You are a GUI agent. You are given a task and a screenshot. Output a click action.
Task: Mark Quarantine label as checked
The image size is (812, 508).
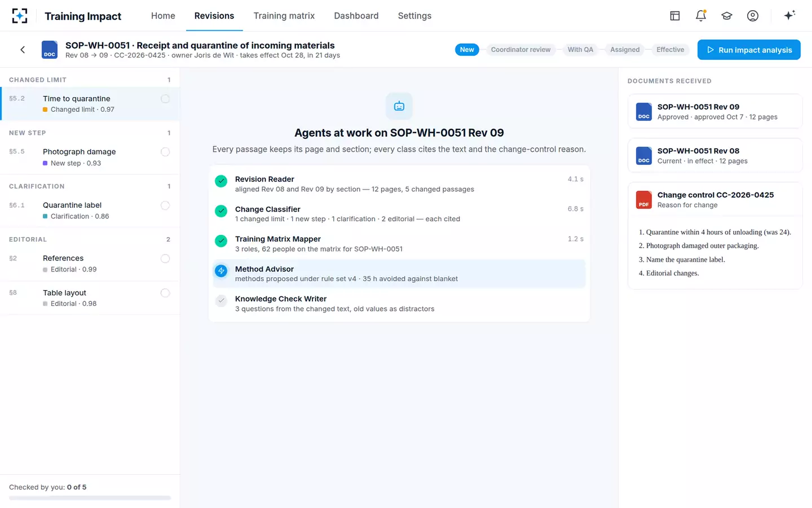pos(165,205)
